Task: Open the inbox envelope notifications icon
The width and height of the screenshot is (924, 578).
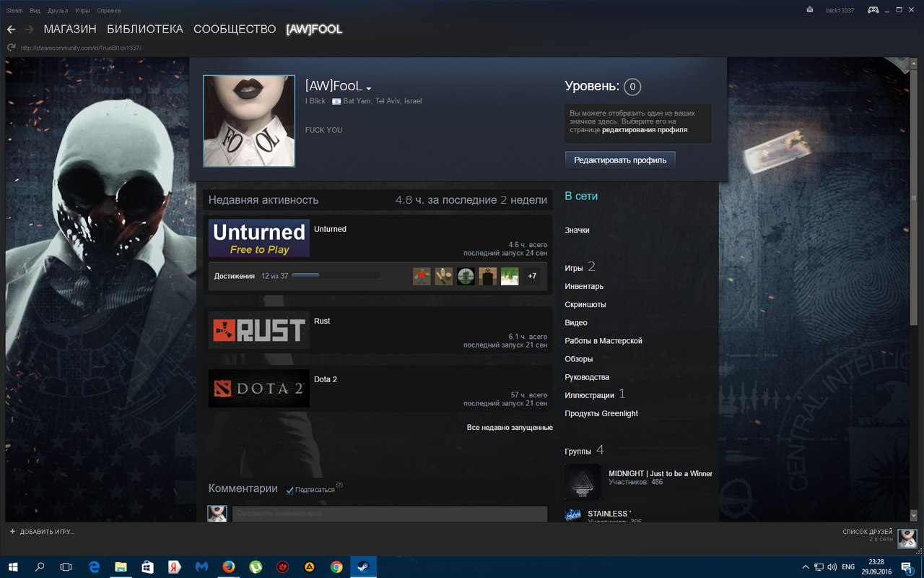Action: (x=810, y=10)
